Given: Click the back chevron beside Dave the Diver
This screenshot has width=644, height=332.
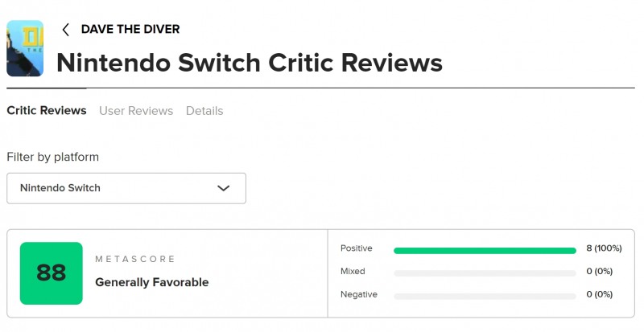Looking at the screenshot, I should pyautogui.click(x=66, y=30).
